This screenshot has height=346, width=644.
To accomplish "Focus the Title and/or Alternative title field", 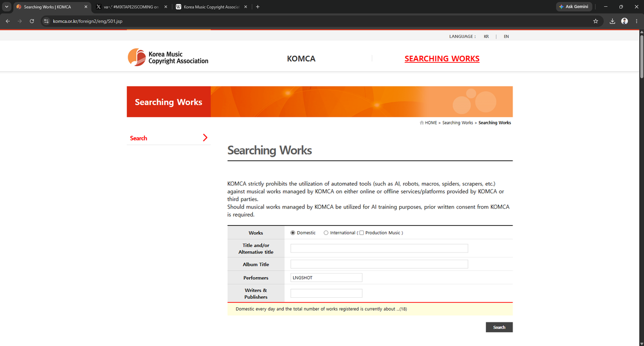I will point(379,248).
